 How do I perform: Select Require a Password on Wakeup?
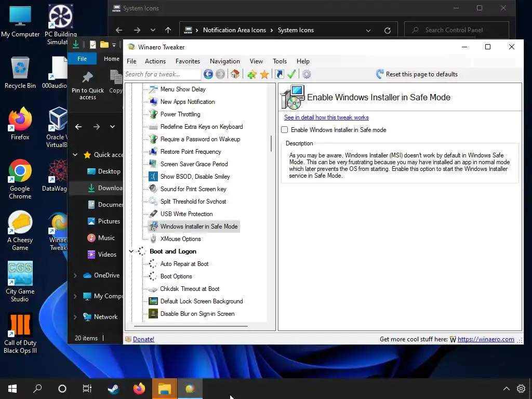point(200,139)
